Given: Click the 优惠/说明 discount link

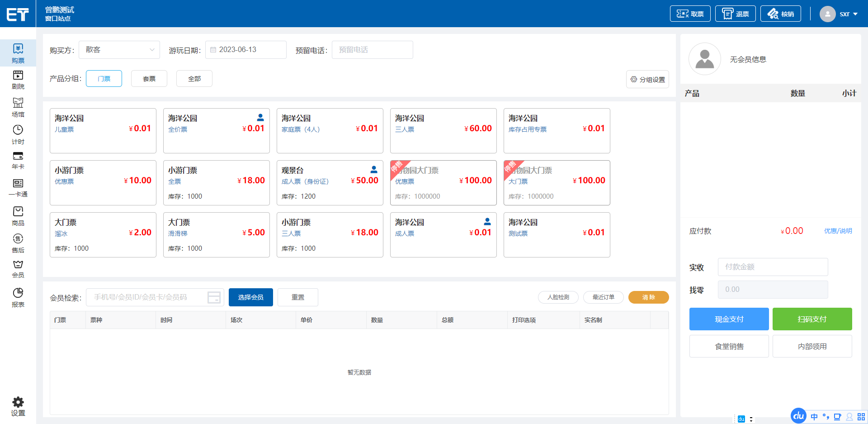Looking at the screenshot, I should pos(838,231).
